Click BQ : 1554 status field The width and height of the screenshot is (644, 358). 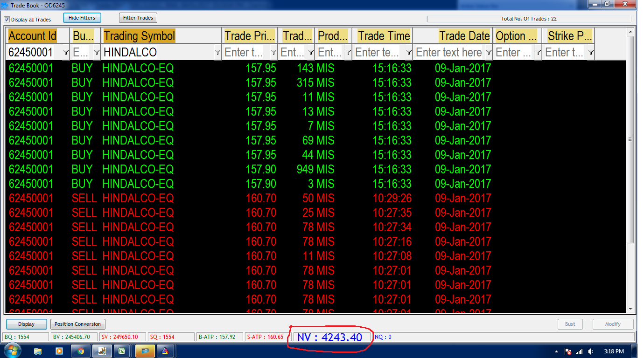click(x=26, y=337)
